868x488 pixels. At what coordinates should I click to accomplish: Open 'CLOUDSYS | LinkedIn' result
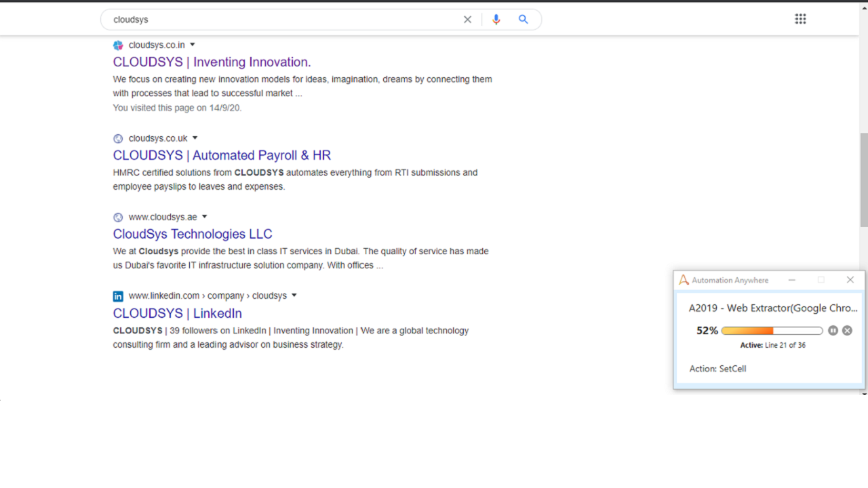tap(178, 314)
